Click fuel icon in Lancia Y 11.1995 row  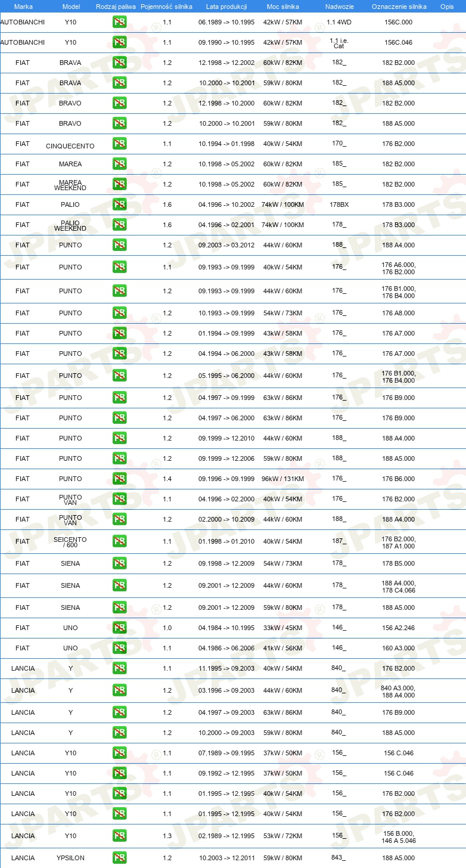tap(119, 668)
